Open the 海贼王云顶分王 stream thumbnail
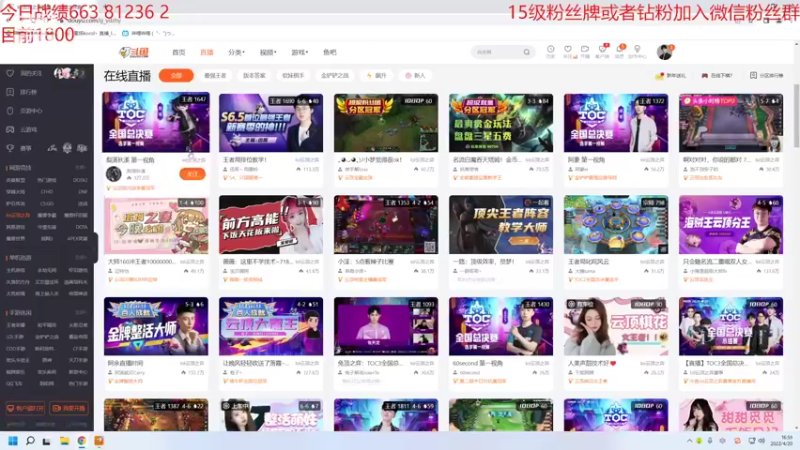 (731, 224)
